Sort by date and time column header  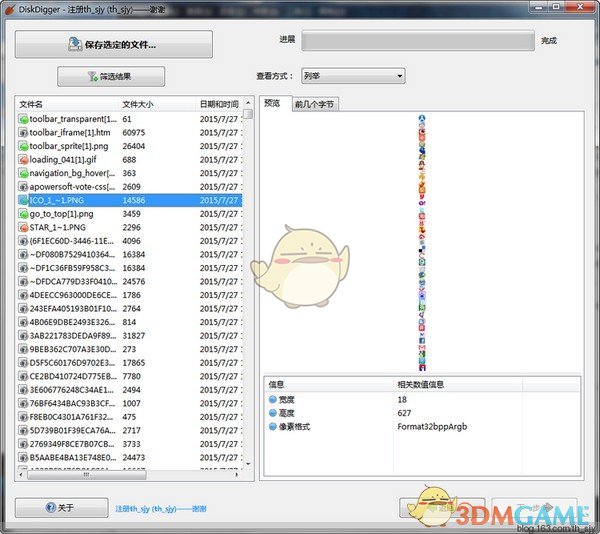click(x=219, y=104)
